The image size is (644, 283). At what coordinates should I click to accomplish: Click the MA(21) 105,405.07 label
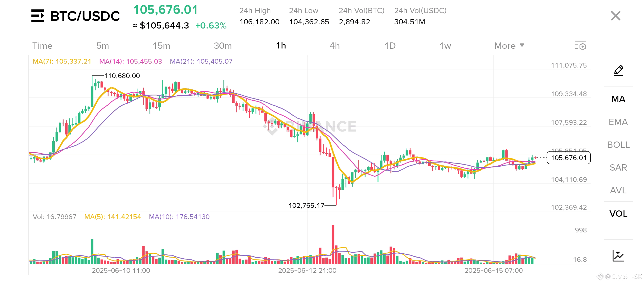[x=201, y=61]
